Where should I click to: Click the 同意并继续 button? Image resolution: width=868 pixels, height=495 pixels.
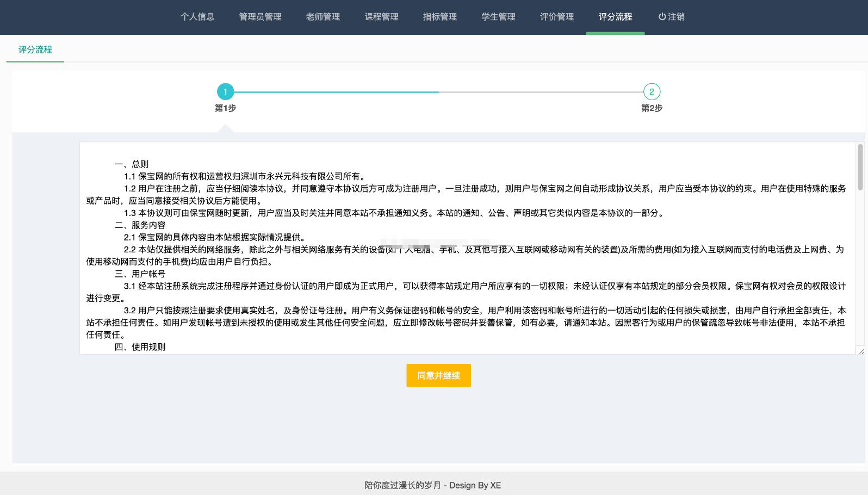[439, 375]
